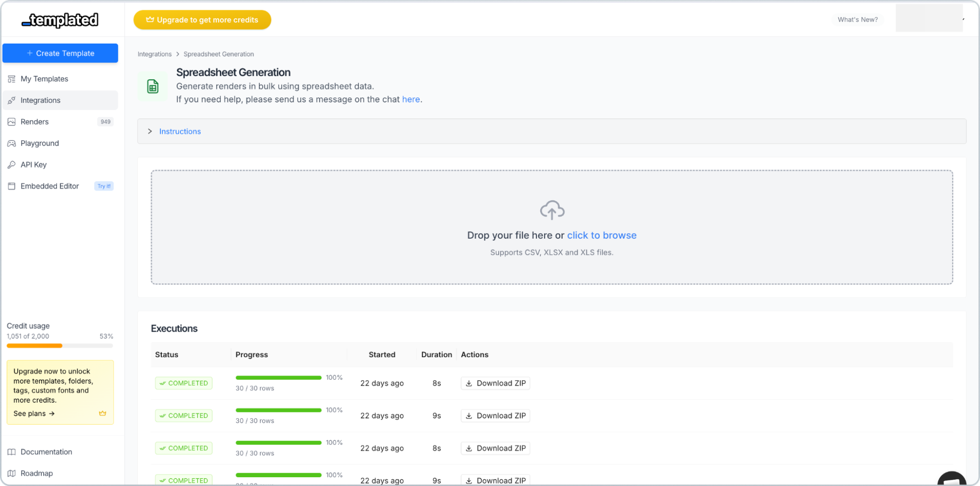Download ZIP for first completed execution
The width and height of the screenshot is (980, 486).
click(495, 383)
